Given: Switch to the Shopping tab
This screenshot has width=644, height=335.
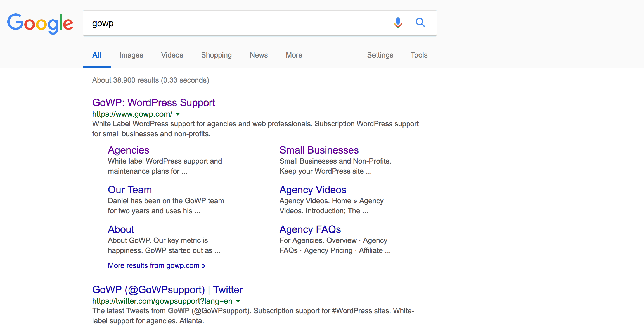Looking at the screenshot, I should (216, 55).
